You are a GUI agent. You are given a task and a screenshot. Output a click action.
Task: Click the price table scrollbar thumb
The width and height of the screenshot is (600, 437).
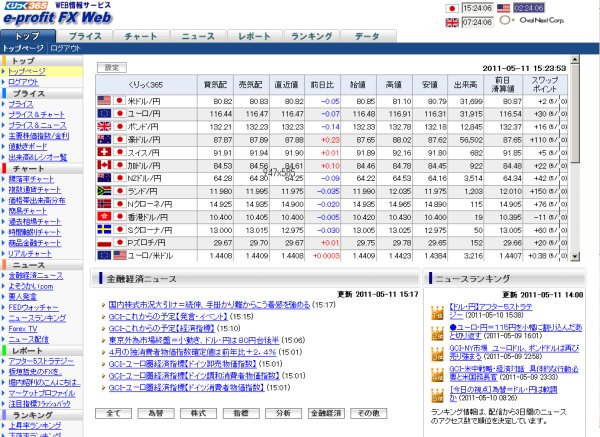tap(574, 114)
